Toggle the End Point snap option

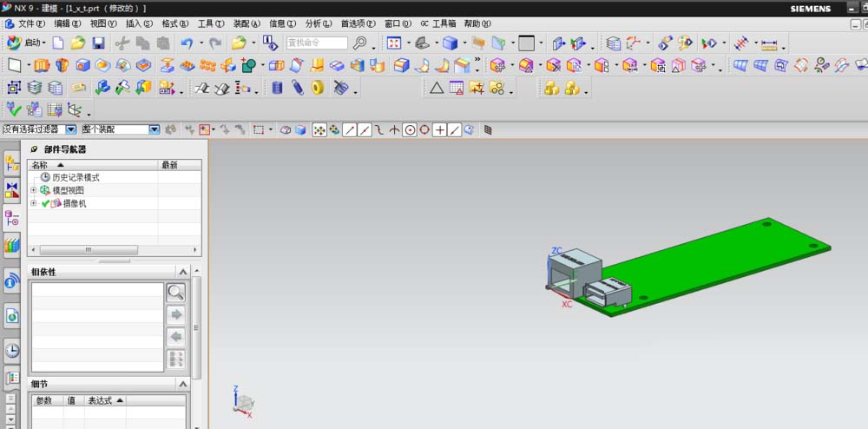click(349, 130)
